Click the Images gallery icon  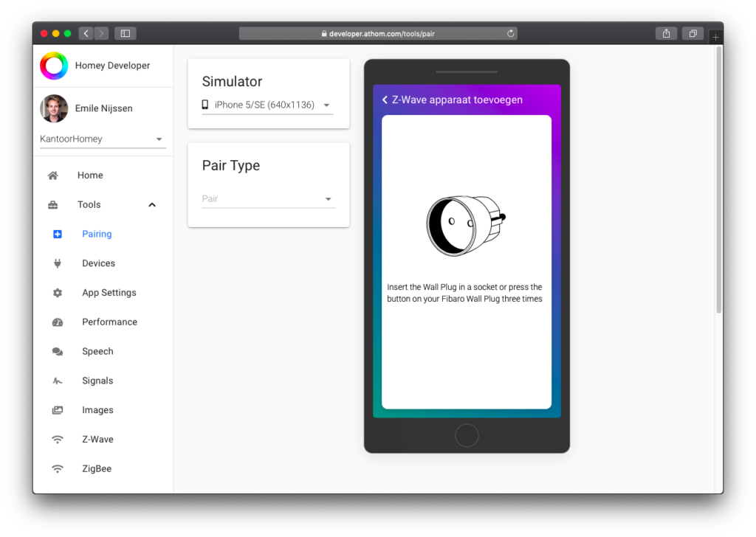[58, 410]
